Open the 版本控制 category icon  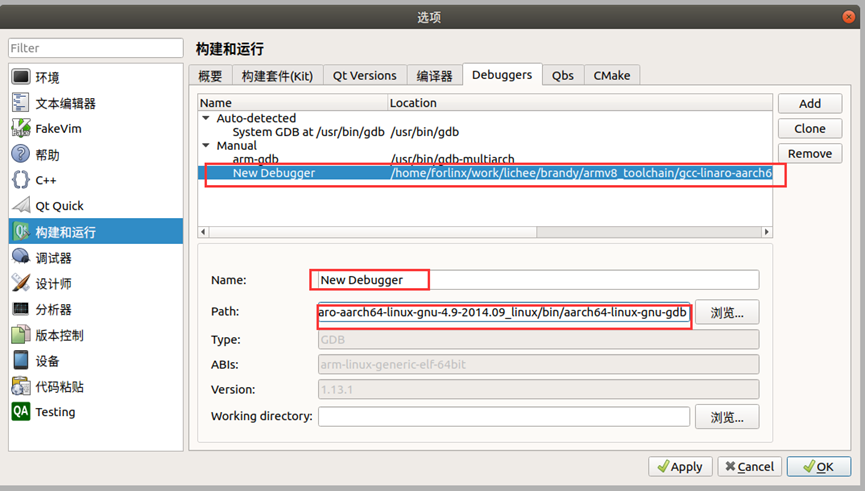21,334
